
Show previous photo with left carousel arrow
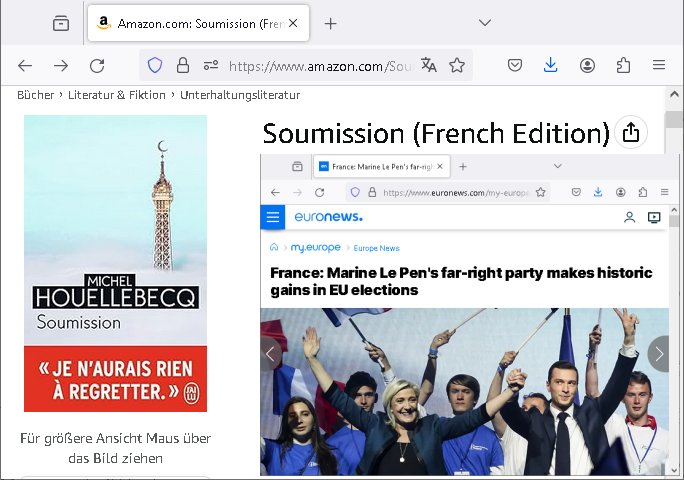pyautogui.click(x=270, y=353)
